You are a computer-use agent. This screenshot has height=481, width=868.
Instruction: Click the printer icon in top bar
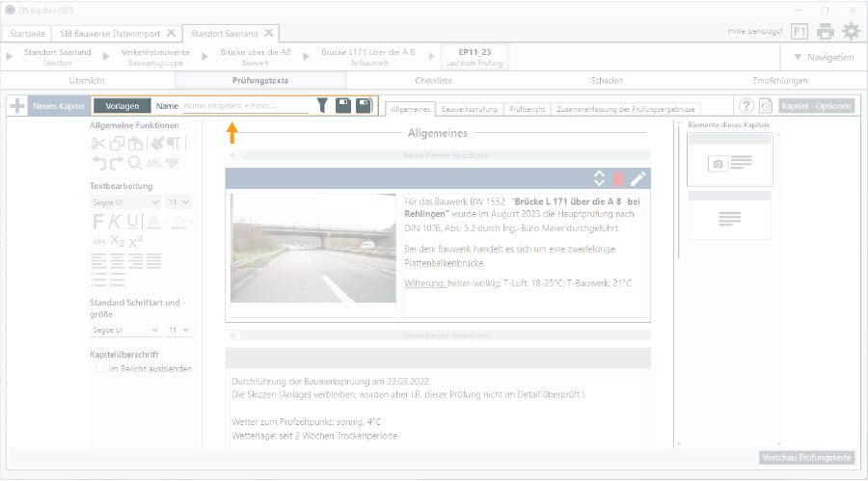pyautogui.click(x=826, y=31)
